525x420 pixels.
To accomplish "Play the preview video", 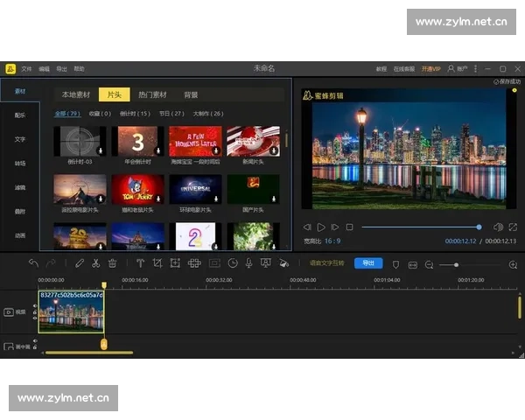I will click(x=321, y=227).
